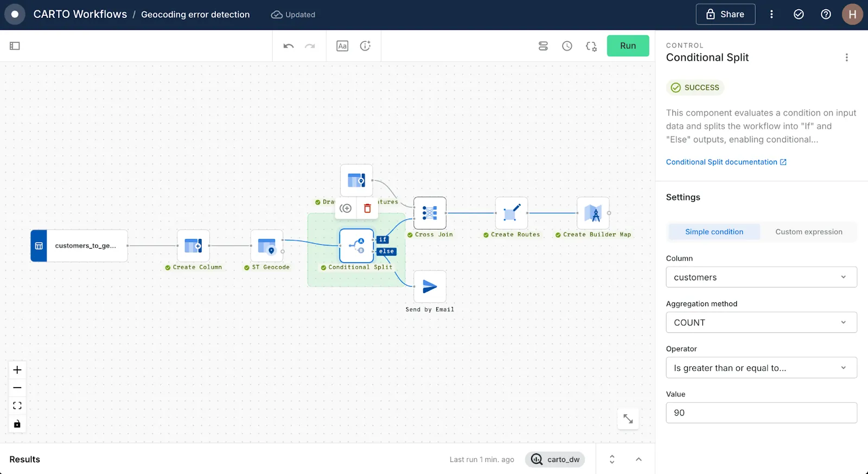Viewport: 868px width, 474px height.
Task: Switch to Custom expression mode
Action: [x=808, y=232]
